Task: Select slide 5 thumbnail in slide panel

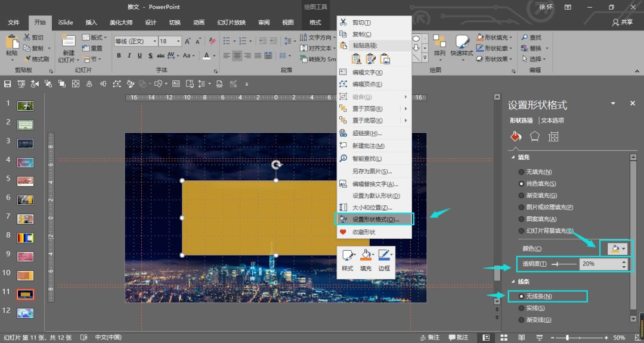Action: 25,181
